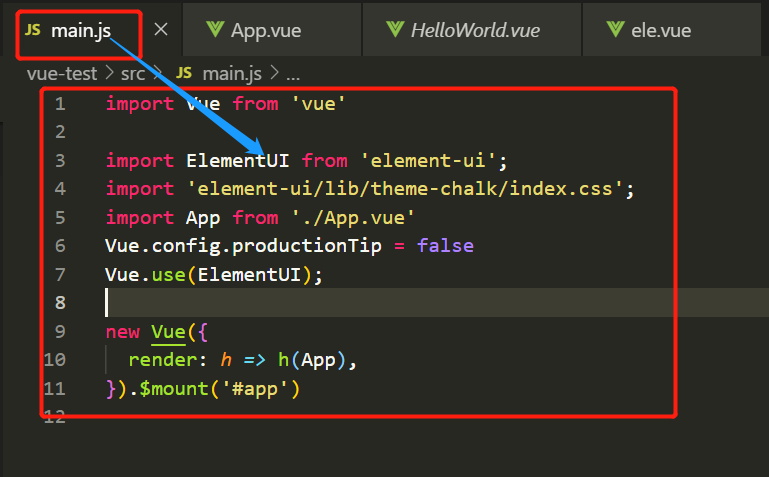Click the '#app' string on line 11
Screen dimensions: 769x477
point(255,389)
